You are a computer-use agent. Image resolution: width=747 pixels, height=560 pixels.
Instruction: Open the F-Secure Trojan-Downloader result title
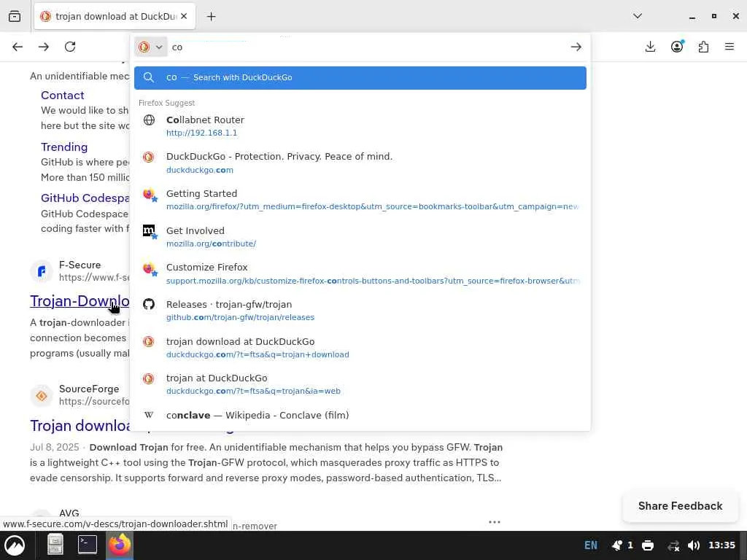pos(80,301)
